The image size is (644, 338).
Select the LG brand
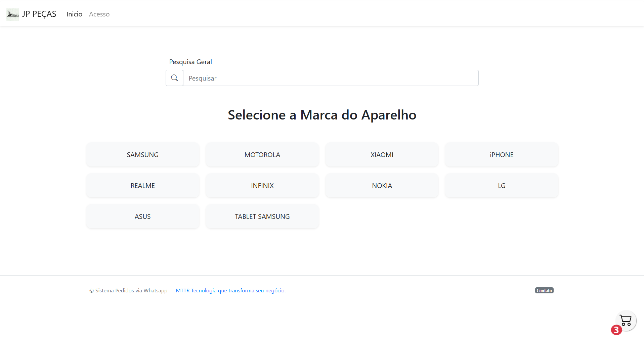point(501,185)
